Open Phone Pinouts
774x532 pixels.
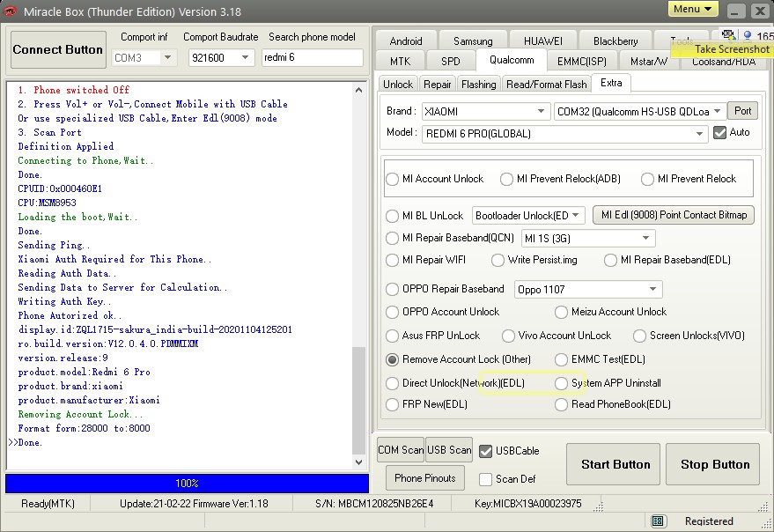[x=425, y=478]
